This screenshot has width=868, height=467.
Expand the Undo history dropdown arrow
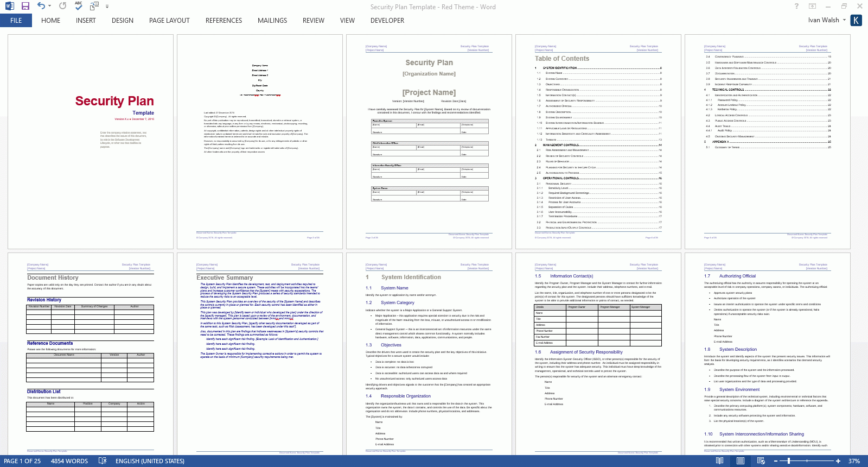pyautogui.click(x=50, y=7)
